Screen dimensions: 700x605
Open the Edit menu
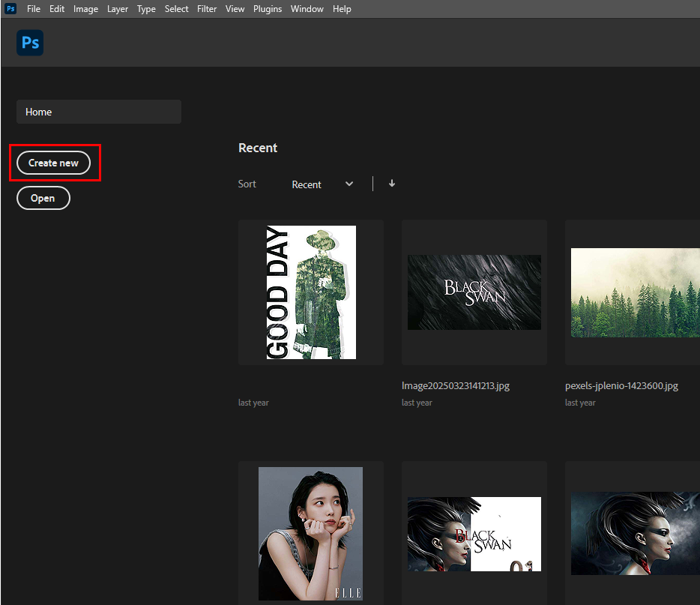[57, 9]
